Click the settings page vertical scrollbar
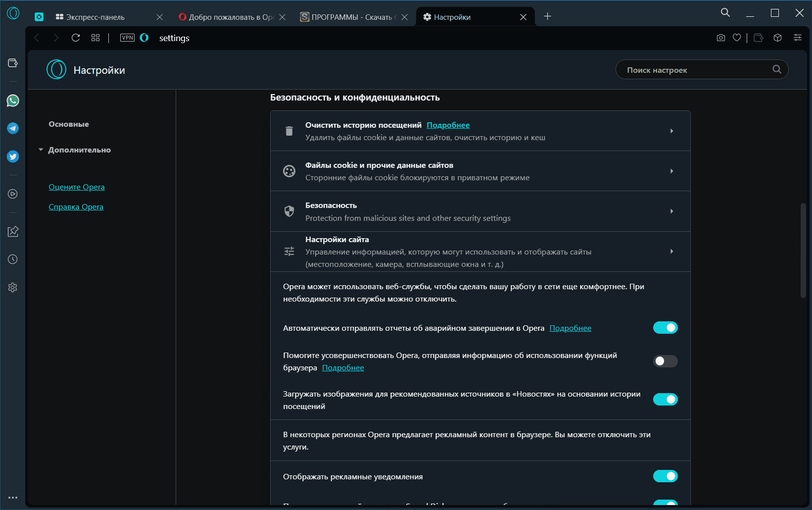This screenshot has height=510, width=812. pyautogui.click(x=804, y=250)
